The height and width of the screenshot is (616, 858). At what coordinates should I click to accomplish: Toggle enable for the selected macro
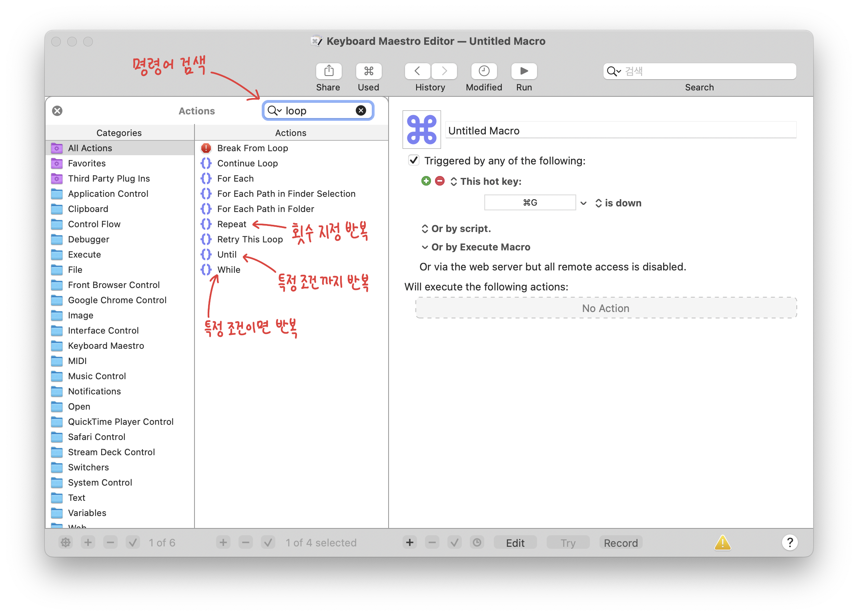[x=268, y=542]
